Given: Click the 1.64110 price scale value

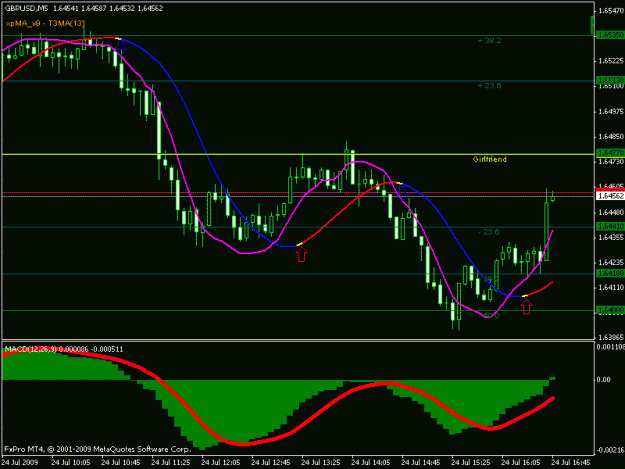Looking at the screenshot, I should [x=611, y=287].
